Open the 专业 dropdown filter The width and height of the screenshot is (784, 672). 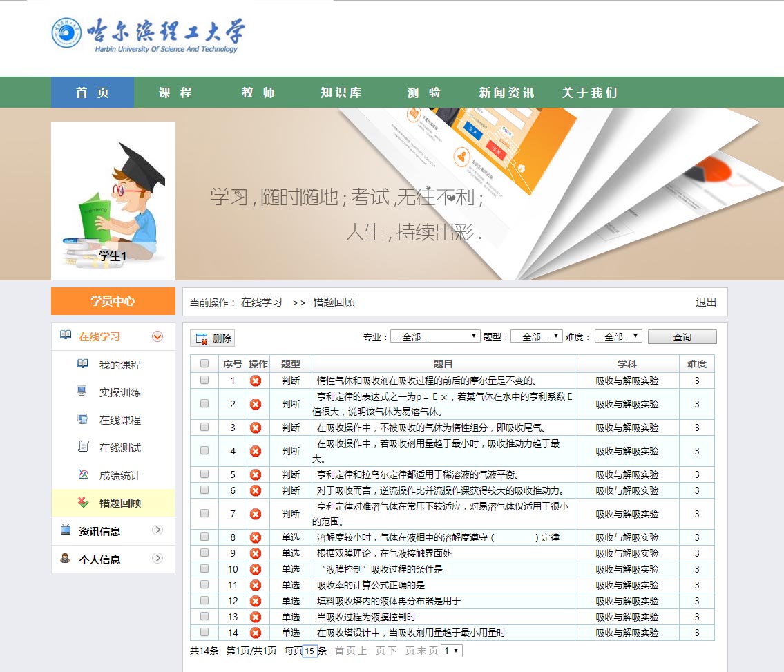pyautogui.click(x=435, y=337)
